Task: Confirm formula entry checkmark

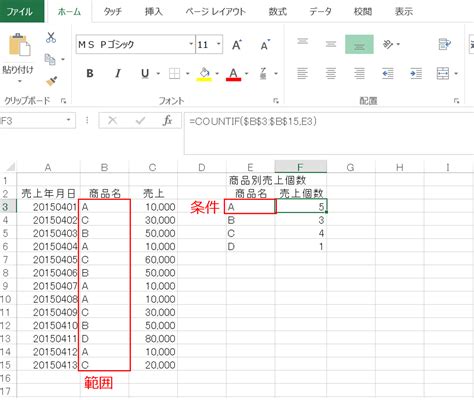Action: tap(140, 121)
